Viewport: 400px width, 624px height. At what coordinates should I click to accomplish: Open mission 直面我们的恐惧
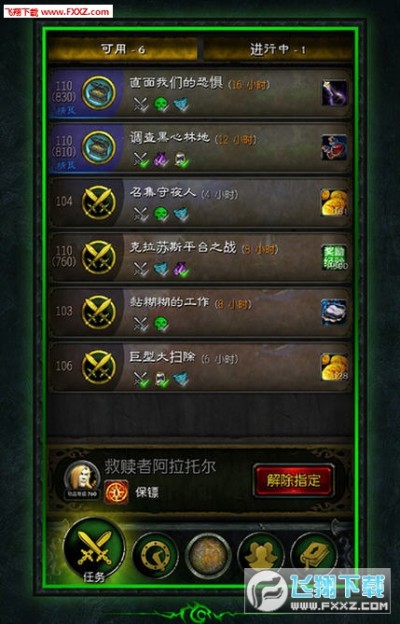(200, 94)
